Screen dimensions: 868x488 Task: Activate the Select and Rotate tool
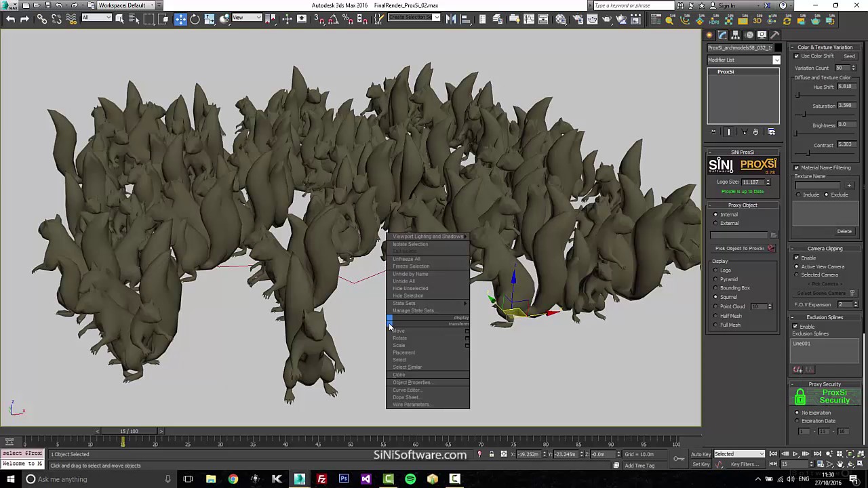coord(195,19)
